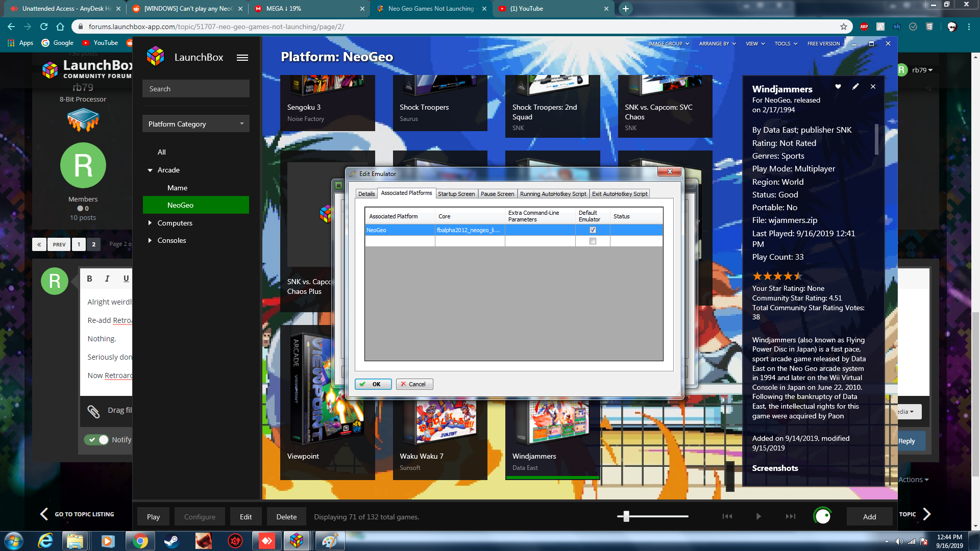
Task: Open the Image Group dropdown
Action: pyautogui.click(x=669, y=44)
